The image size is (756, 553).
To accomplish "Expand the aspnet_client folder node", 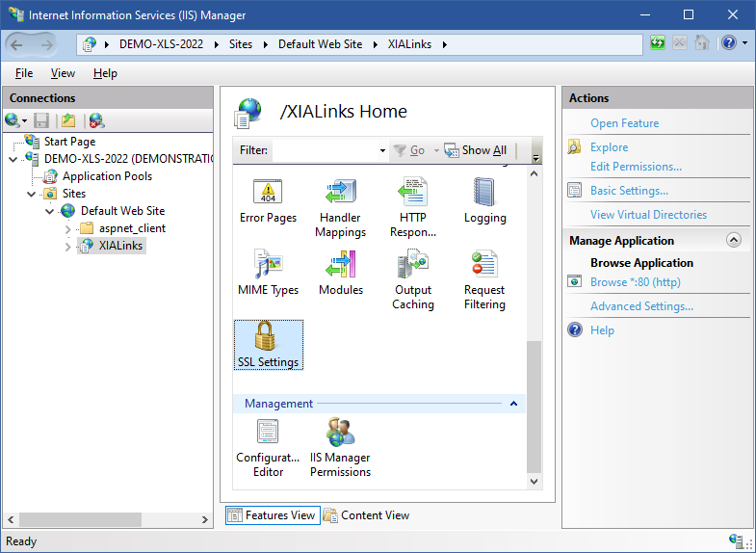I will pos(68,229).
